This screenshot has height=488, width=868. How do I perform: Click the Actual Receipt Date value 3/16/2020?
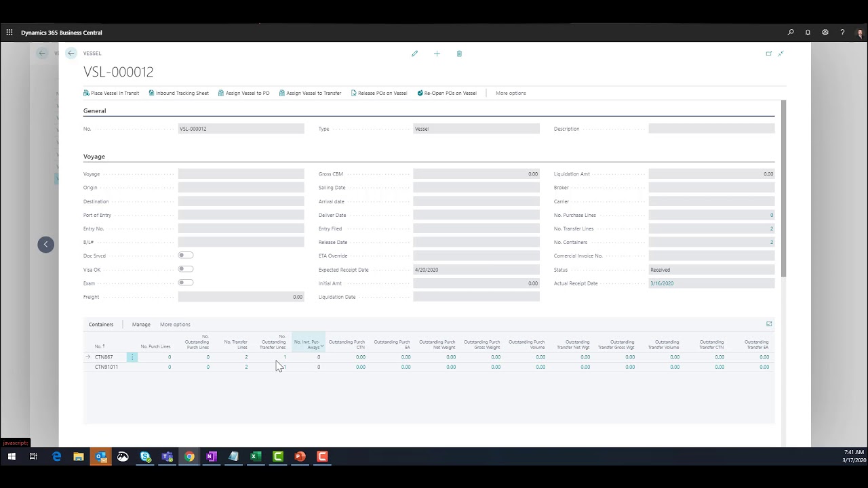click(x=662, y=283)
